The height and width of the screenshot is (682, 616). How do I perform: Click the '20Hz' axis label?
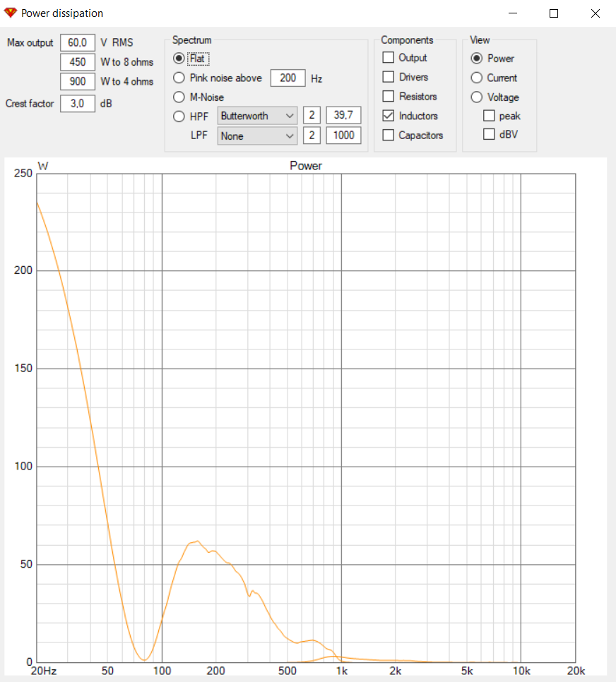pos(44,671)
